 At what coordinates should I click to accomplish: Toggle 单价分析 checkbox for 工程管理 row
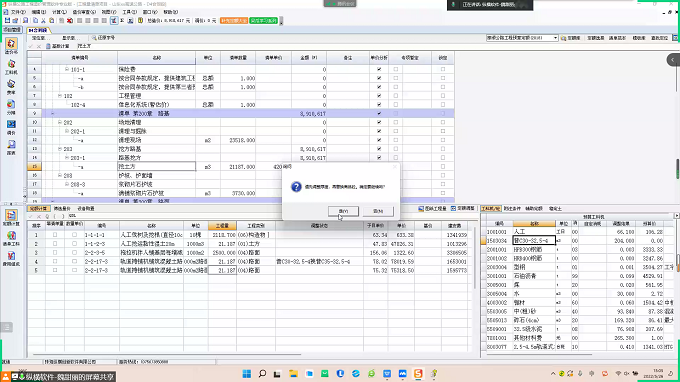click(379, 96)
